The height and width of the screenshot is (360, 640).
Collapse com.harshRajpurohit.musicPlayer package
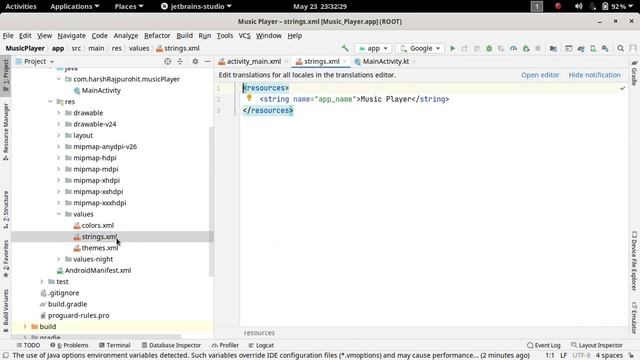59,79
